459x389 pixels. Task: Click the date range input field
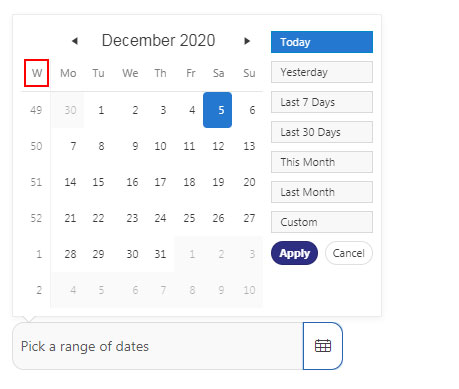coord(158,346)
